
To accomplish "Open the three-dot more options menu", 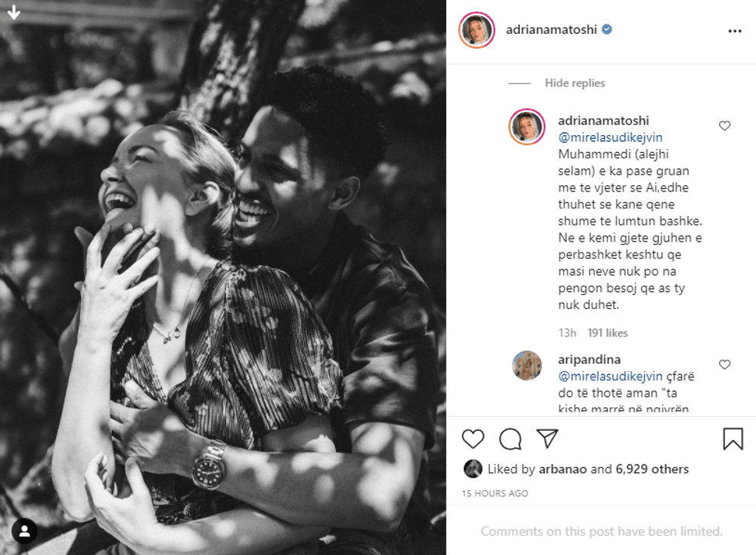I will click(734, 31).
